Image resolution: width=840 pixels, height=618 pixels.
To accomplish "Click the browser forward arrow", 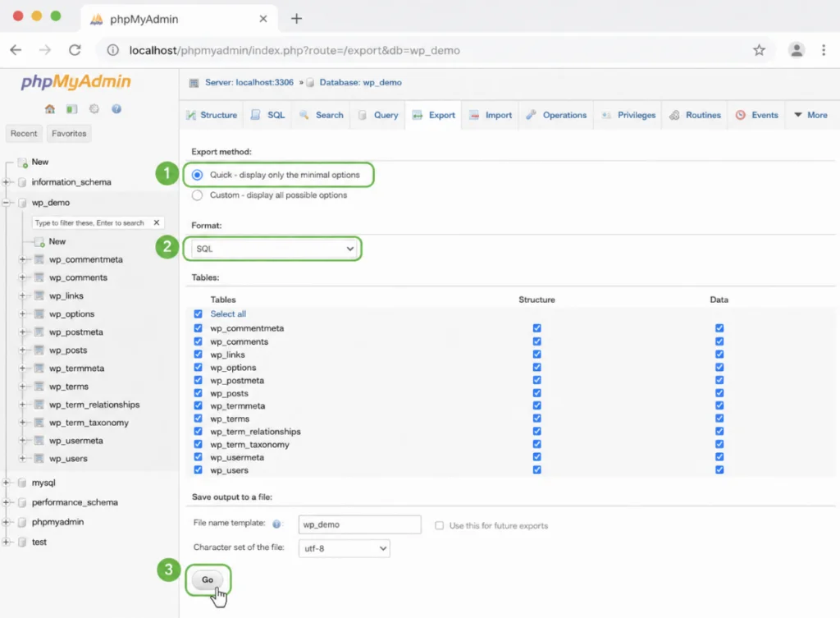I will [x=46, y=50].
